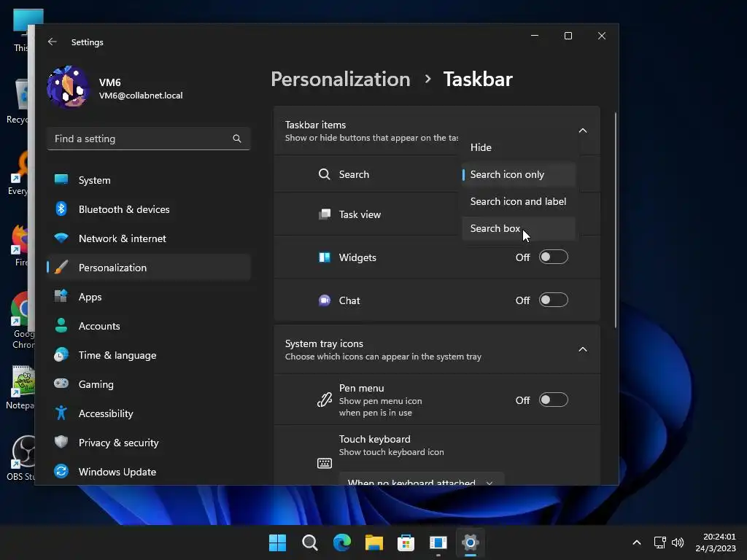Click the Gaming controller icon
Screen dimensions: 747x560
[61, 384]
